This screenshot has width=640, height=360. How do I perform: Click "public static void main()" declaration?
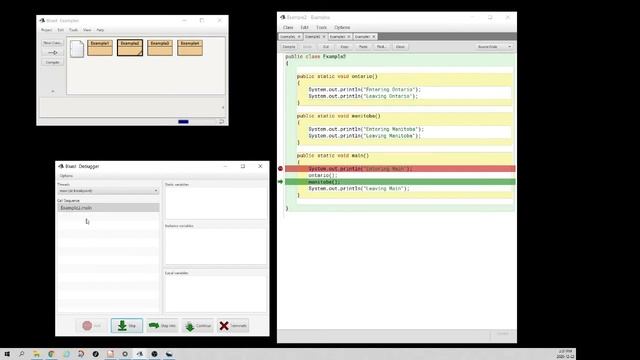[333, 156]
